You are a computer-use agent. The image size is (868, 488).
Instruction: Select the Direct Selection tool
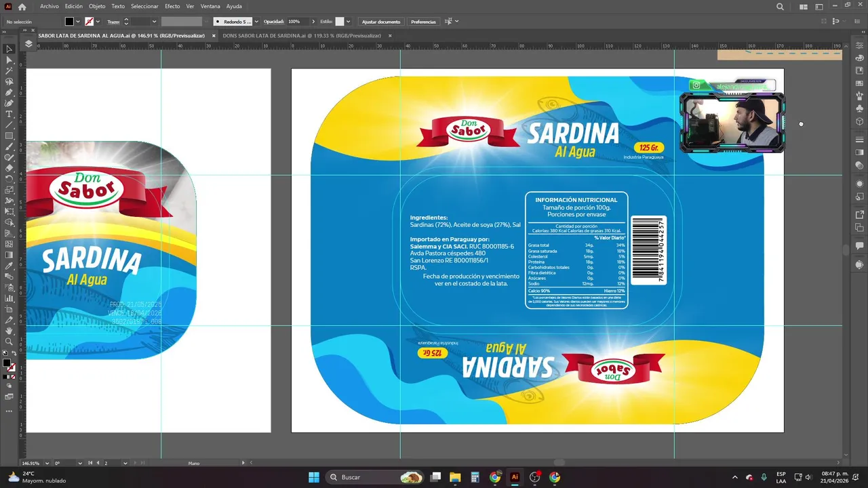(x=9, y=60)
